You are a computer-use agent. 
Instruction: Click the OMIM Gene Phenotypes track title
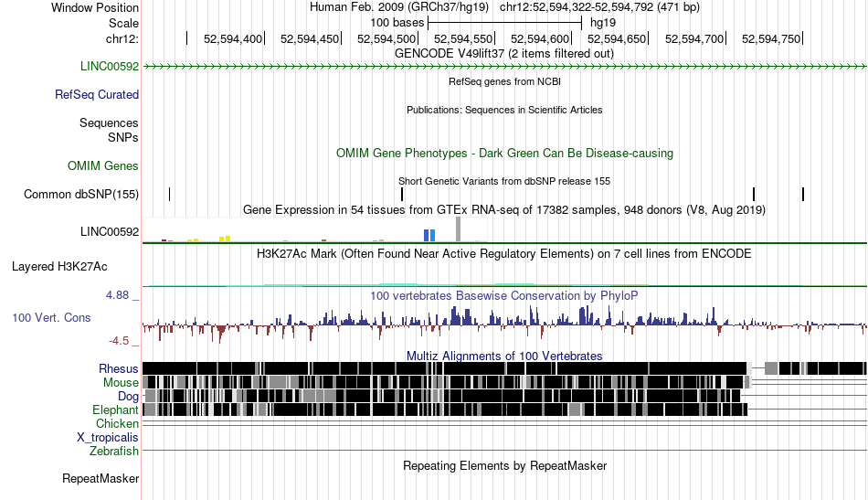pos(505,154)
